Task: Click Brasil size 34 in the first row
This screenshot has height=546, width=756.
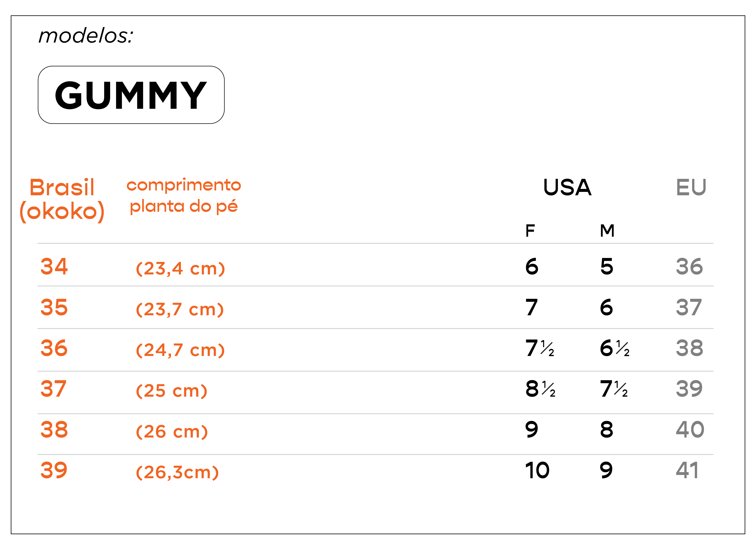Action: [54, 266]
